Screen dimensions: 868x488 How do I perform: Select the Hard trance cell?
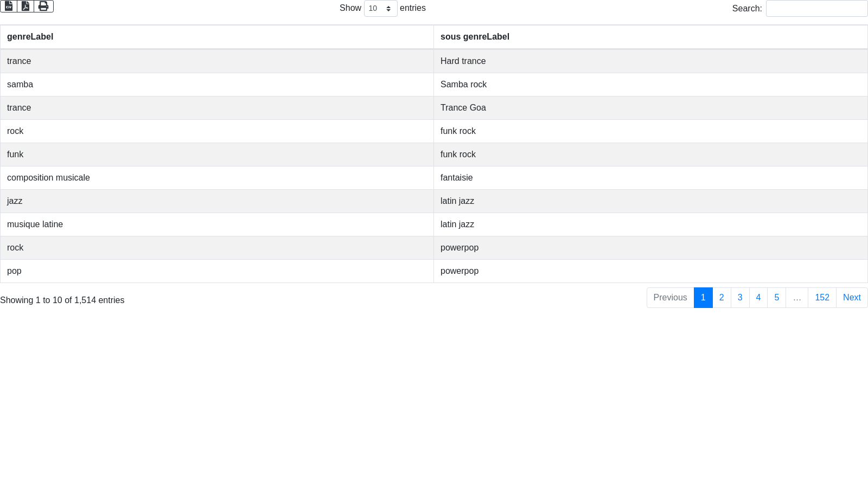(463, 61)
